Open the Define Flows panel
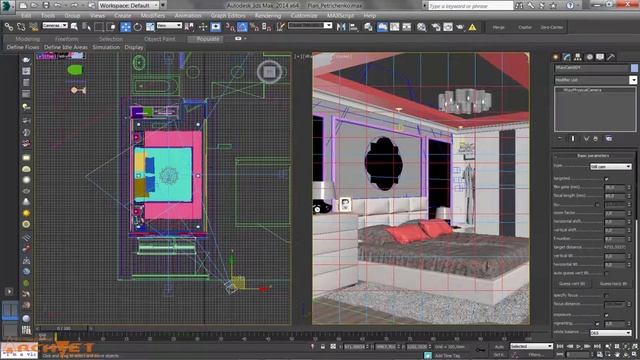640x360 pixels. (x=23, y=47)
